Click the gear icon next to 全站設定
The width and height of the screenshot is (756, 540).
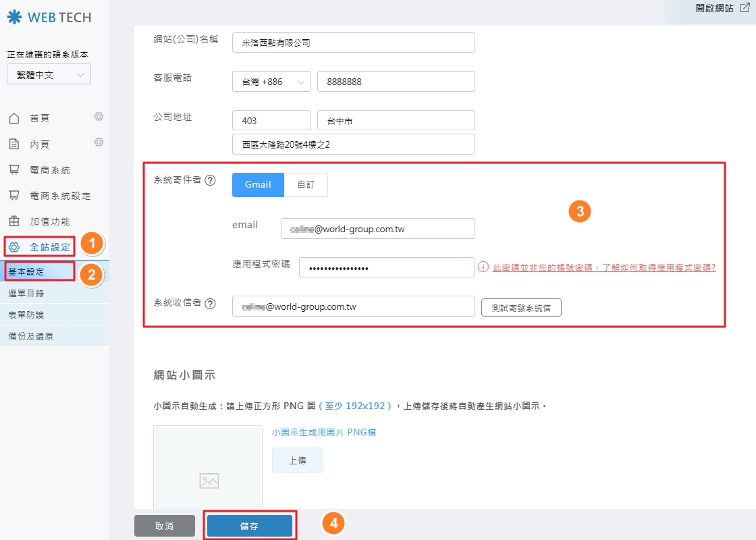pos(13,246)
